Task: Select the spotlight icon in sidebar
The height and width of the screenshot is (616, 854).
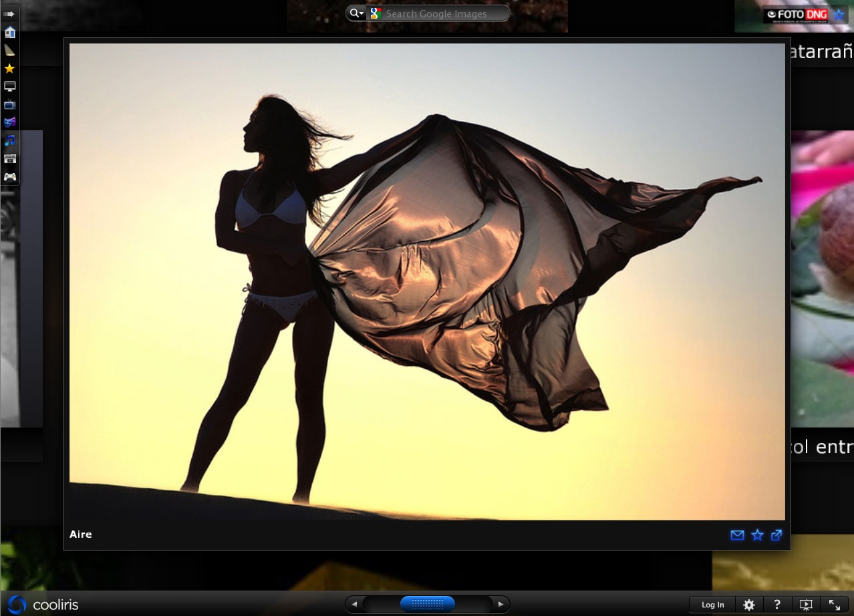Action: click(x=9, y=50)
